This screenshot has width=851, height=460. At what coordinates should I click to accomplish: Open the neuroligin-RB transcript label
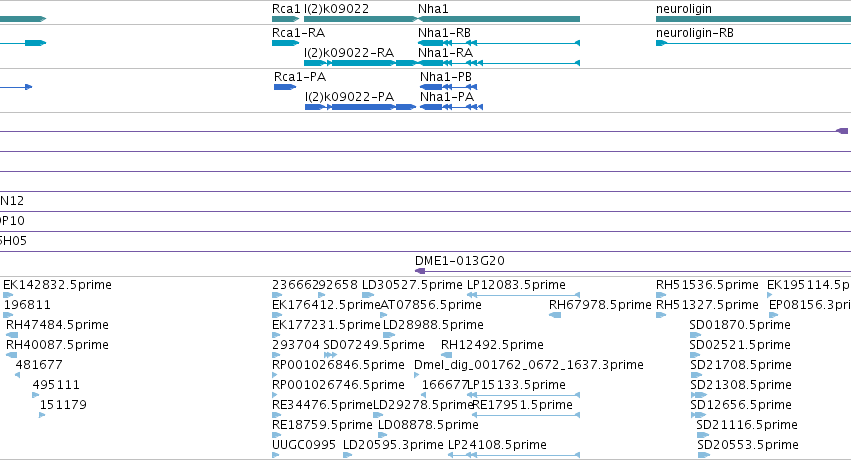pos(695,33)
